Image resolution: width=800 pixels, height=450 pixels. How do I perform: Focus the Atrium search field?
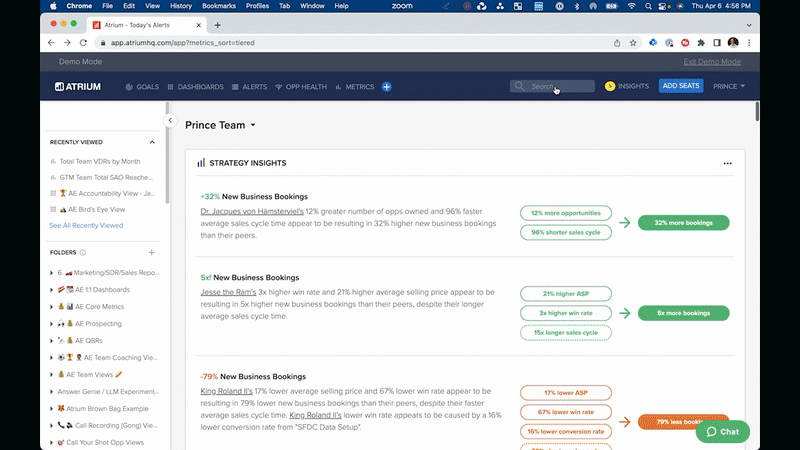click(552, 86)
